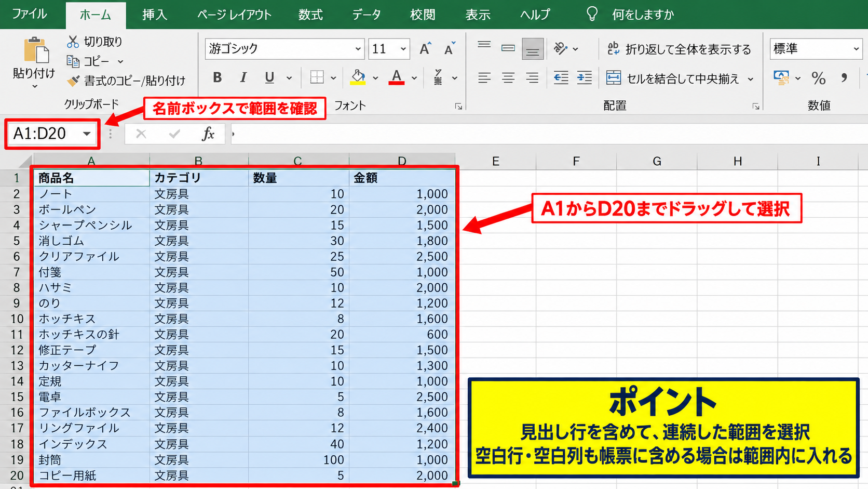Image resolution: width=868 pixels, height=489 pixels.
Task: Open the フォント group dialog launcher
Action: coord(458,107)
